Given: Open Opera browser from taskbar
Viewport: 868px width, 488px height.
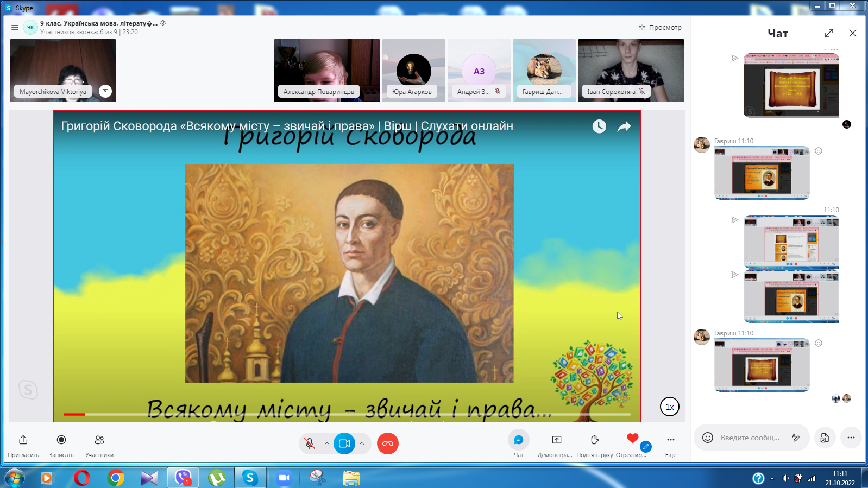Looking at the screenshot, I should tap(82, 478).
